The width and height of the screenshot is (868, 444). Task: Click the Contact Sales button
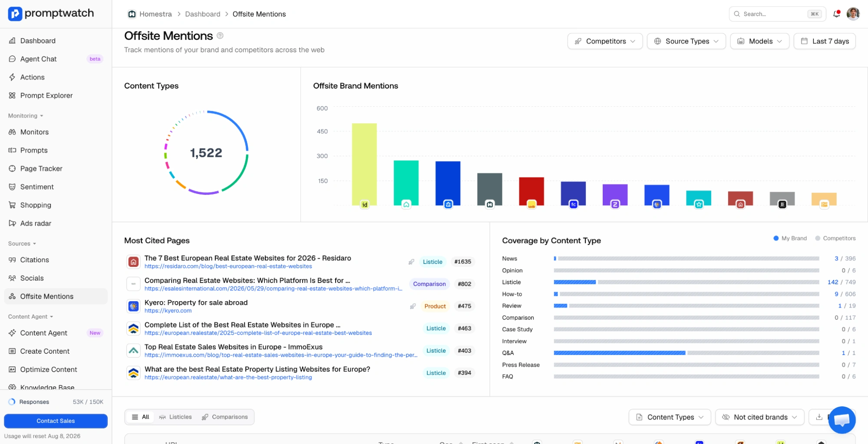point(56,421)
